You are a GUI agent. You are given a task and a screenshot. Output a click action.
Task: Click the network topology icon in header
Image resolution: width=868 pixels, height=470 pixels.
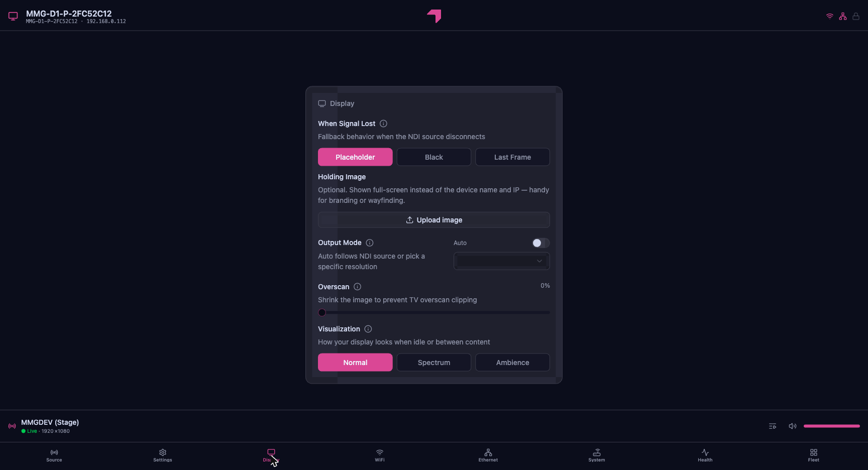pos(843,16)
